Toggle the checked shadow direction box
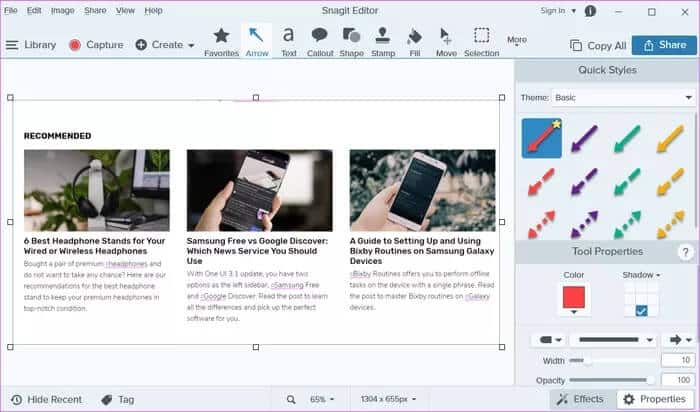700x412 pixels. click(x=641, y=311)
